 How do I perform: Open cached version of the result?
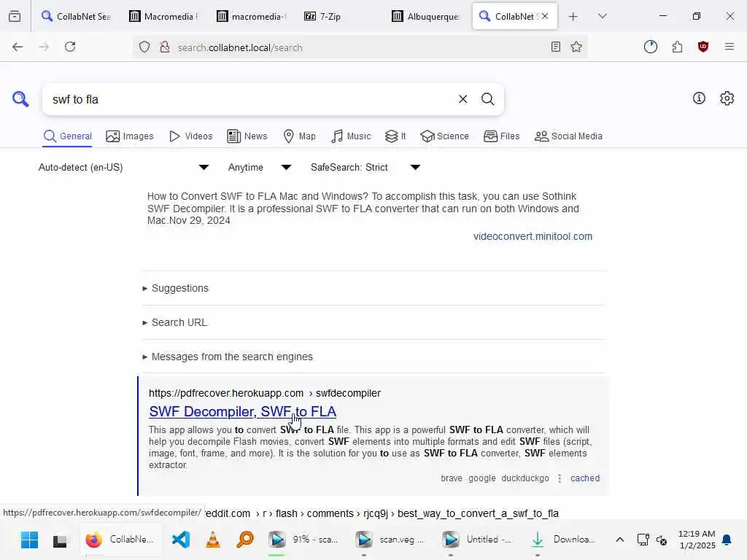point(585,478)
